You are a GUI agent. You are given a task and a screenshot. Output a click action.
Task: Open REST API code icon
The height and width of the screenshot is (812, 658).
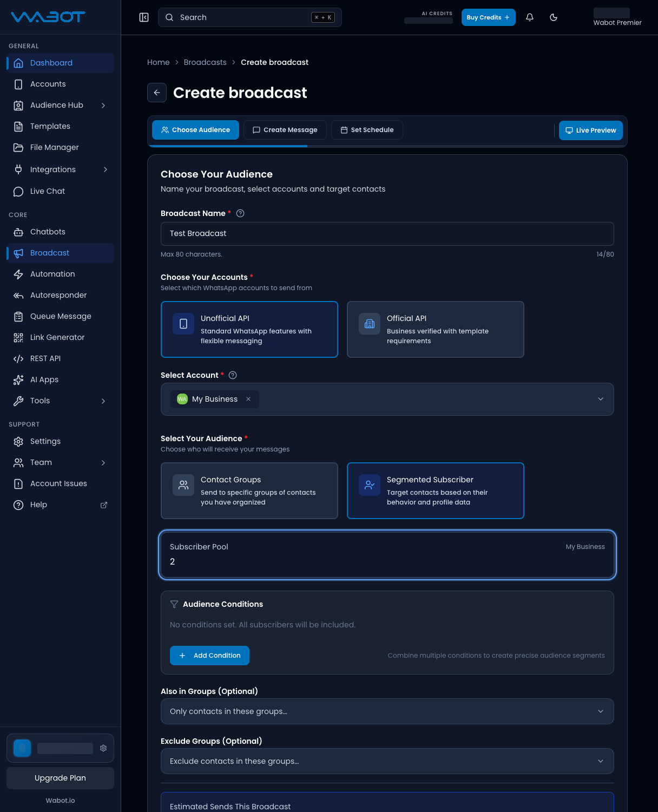[x=18, y=358]
